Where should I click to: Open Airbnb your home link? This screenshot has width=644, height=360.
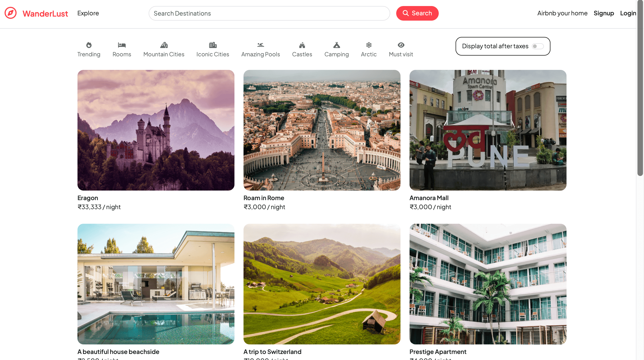point(562,13)
